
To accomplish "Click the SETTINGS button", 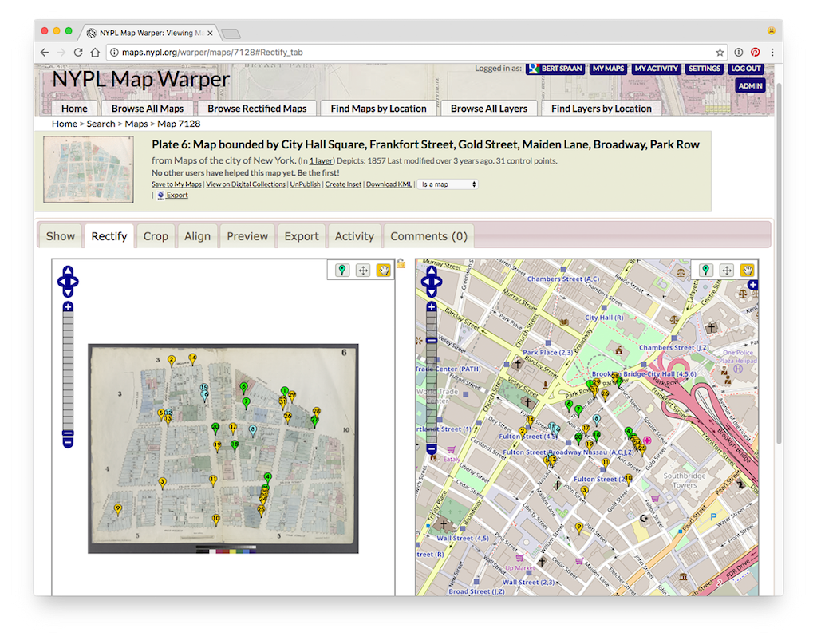I will pos(704,69).
